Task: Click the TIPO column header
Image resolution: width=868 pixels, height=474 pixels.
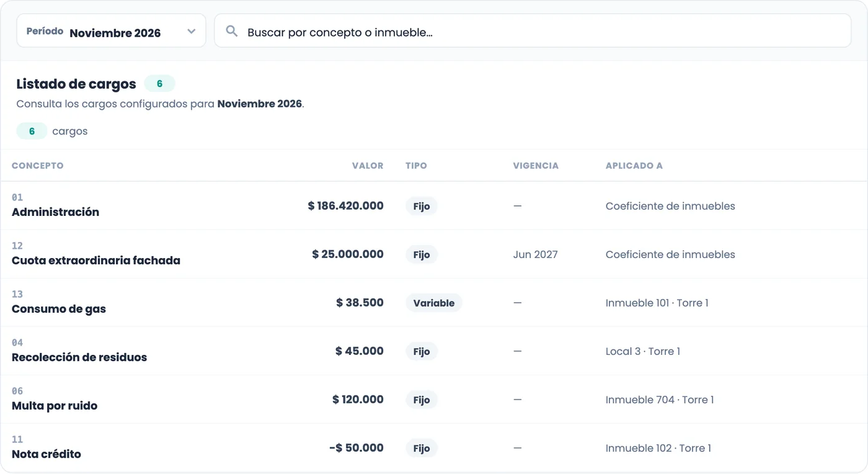Action: [416, 166]
